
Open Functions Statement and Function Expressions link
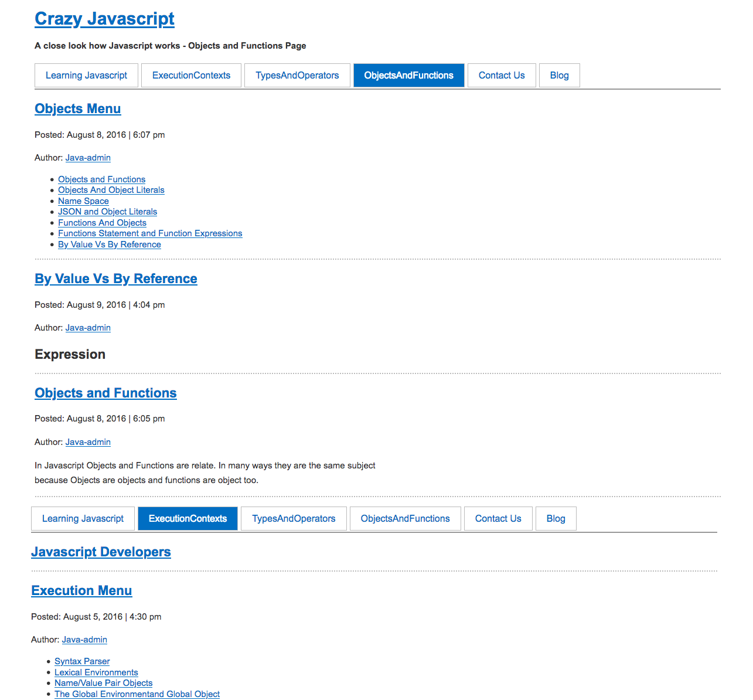coord(150,233)
